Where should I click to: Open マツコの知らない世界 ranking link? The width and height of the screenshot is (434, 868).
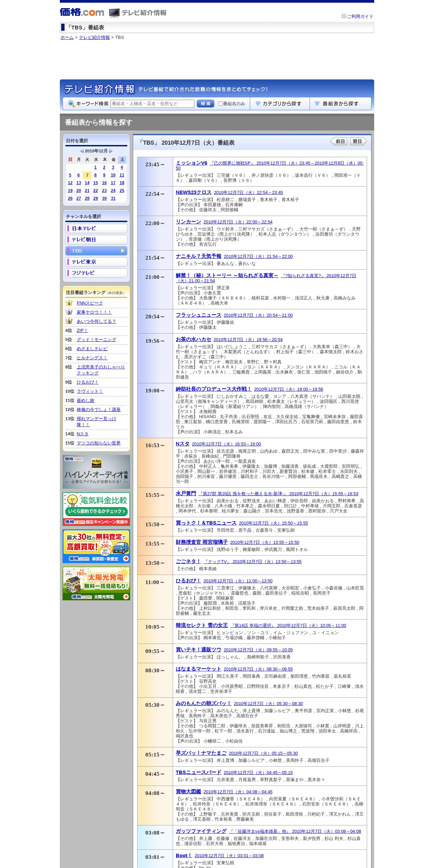[98, 443]
